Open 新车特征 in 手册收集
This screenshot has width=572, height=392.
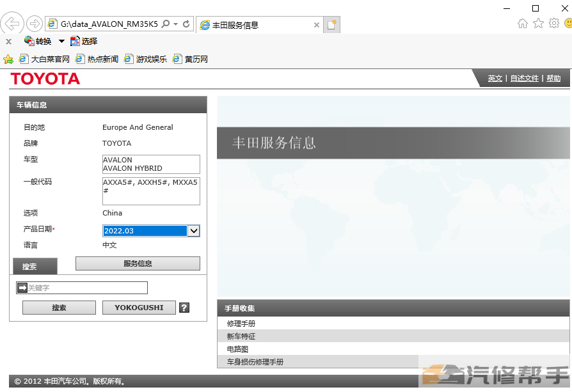[x=241, y=336]
